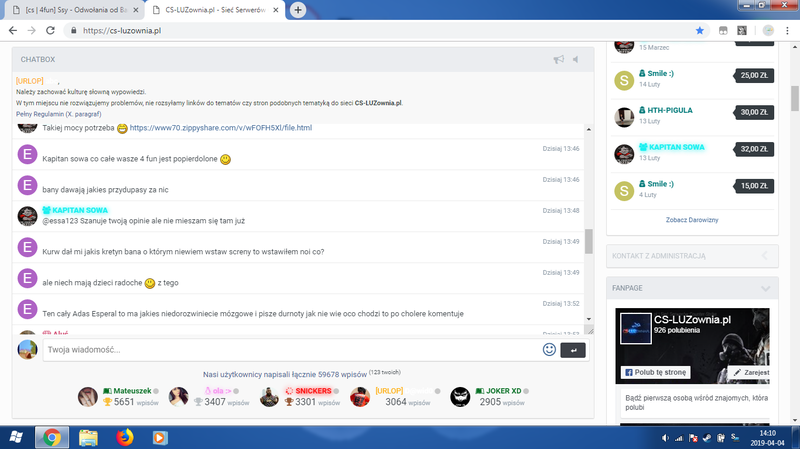Collapse the Fanpage panel
Viewport: 800px width, 449px height.
pos(765,288)
